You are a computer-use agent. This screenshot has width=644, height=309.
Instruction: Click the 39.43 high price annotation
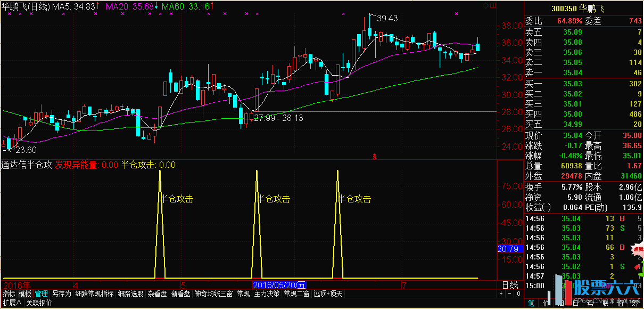coord(387,18)
